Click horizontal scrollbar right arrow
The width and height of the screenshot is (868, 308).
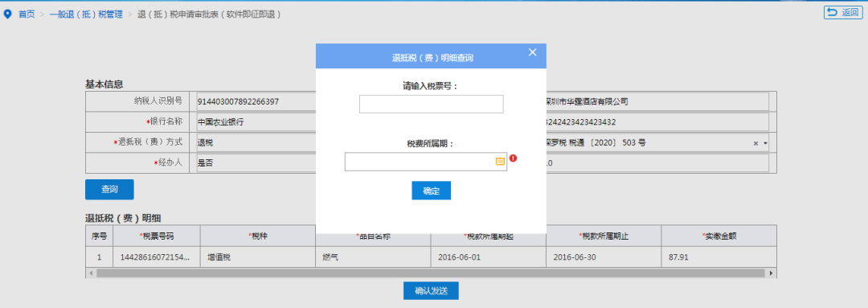click(772, 273)
